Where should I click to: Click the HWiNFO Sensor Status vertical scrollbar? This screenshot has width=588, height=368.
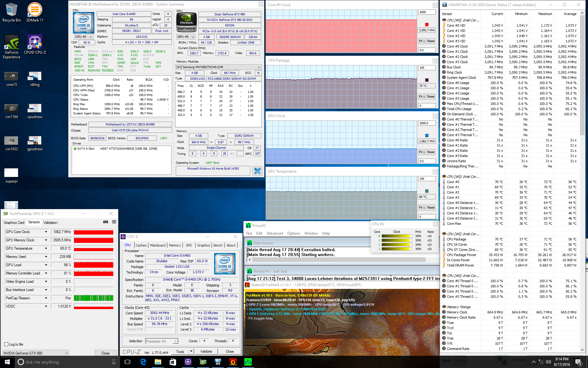pos(582,181)
